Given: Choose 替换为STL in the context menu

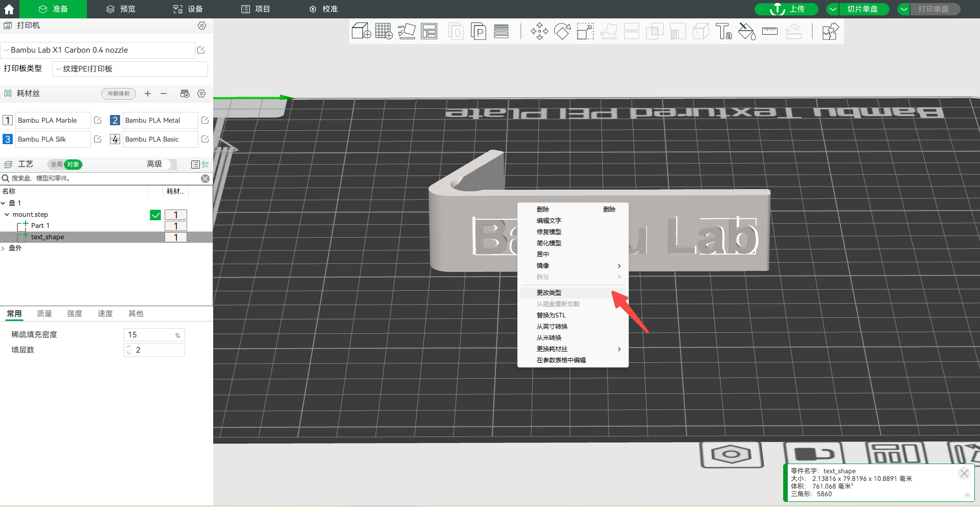Looking at the screenshot, I should tap(551, 315).
